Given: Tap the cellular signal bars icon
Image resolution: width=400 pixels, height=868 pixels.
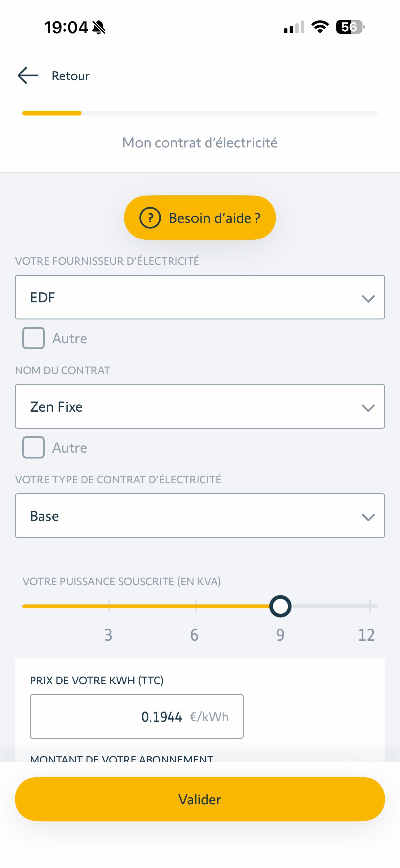Looking at the screenshot, I should pos(294,27).
